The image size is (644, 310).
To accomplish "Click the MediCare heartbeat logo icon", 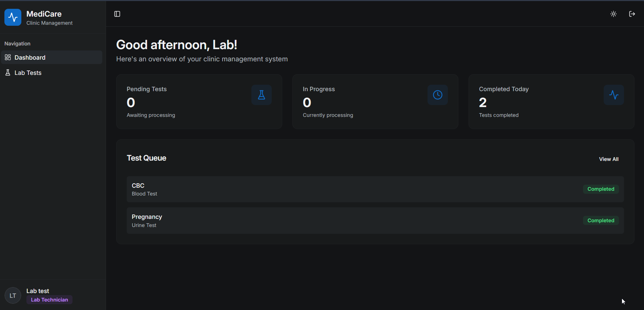I will click(13, 17).
